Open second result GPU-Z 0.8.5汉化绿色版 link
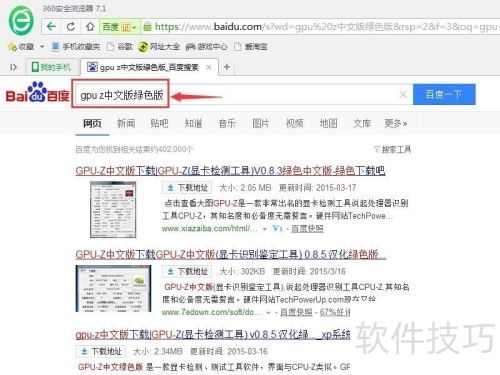Image resolution: width=500 pixels, height=375 pixels. click(x=231, y=255)
